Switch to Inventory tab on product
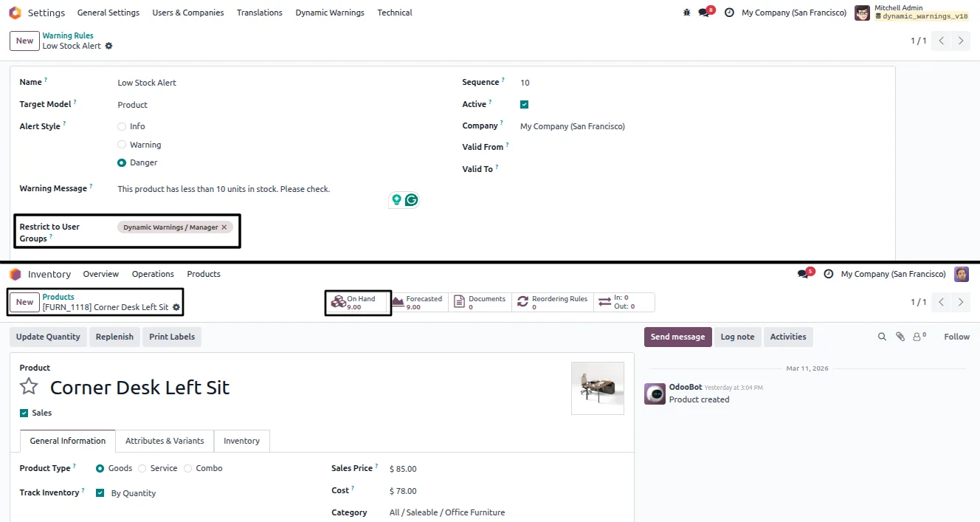 (241, 441)
